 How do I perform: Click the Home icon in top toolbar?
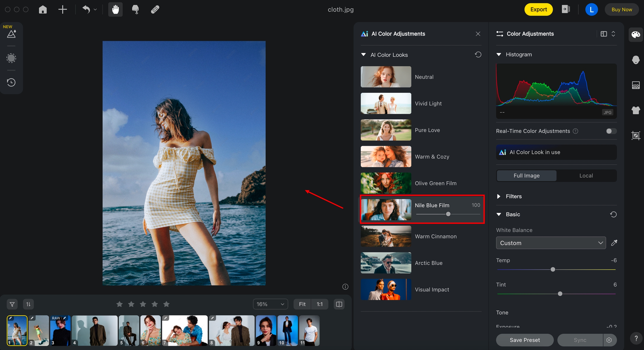43,9
